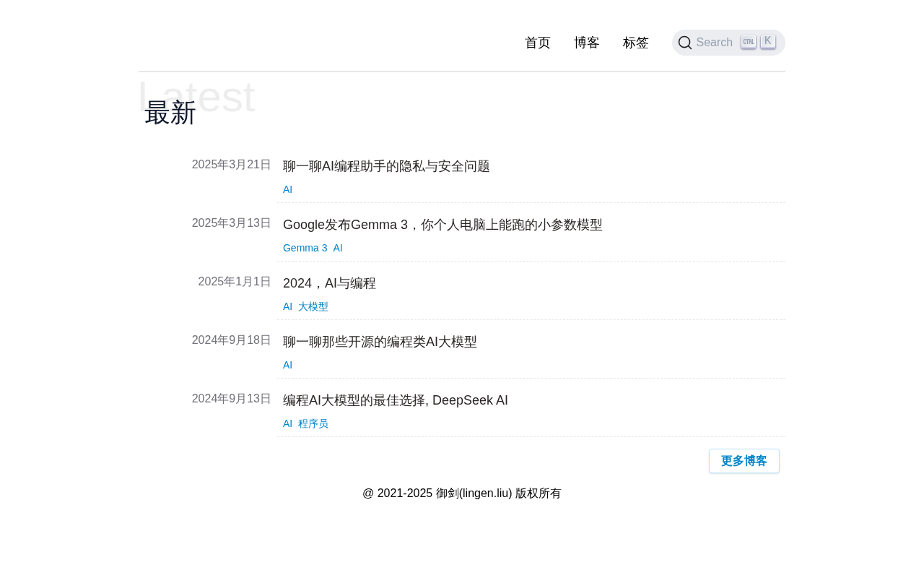The width and height of the screenshot is (924, 578).
Task: Click the Search input field
Action: (714, 43)
